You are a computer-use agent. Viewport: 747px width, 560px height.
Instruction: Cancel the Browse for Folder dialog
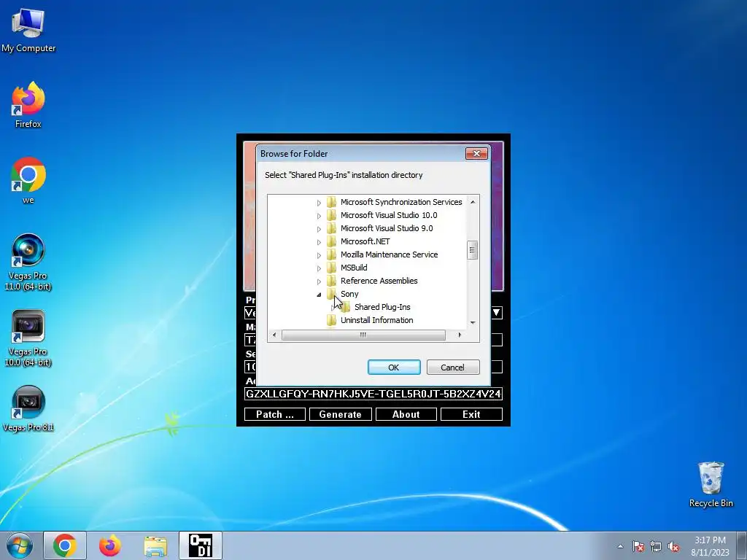click(x=452, y=367)
